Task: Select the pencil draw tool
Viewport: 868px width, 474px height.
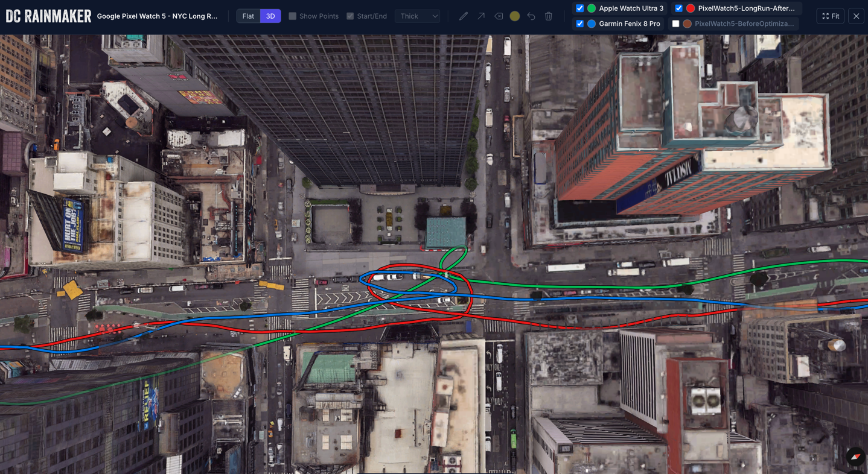Action: [x=463, y=16]
